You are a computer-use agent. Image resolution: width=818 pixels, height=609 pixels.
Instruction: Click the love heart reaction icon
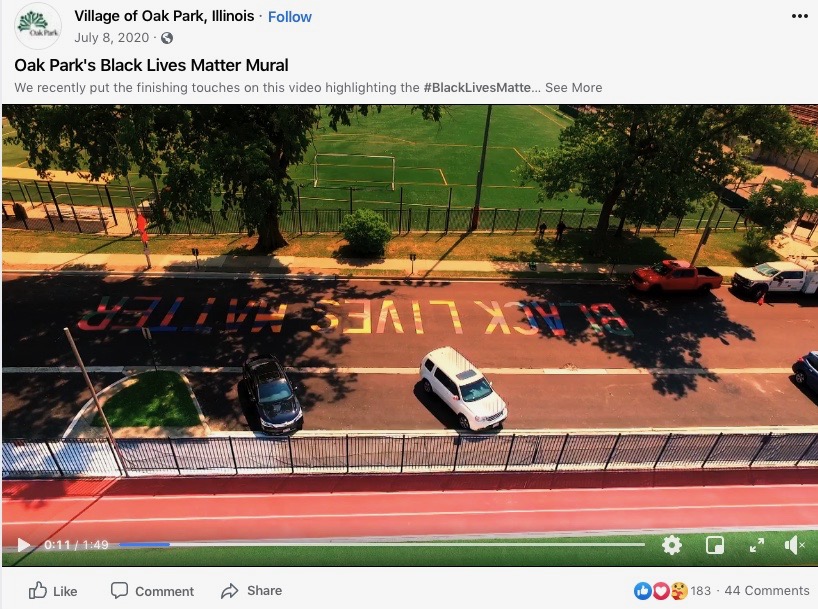660,591
